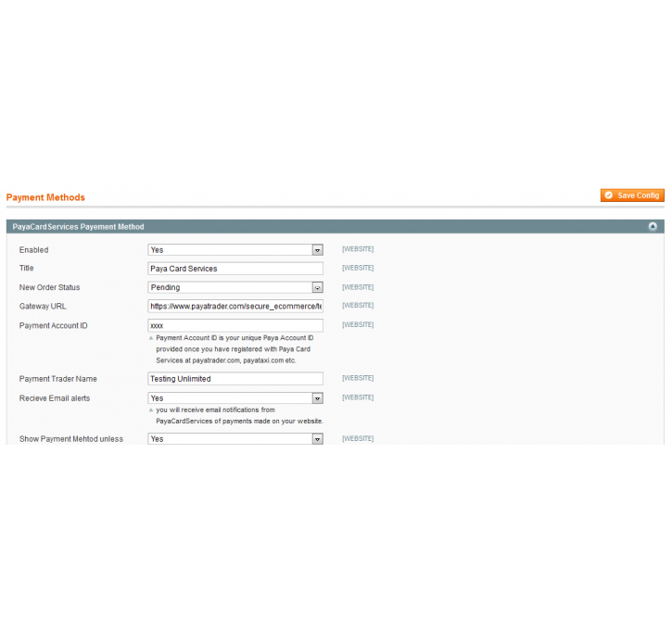Click the PayaCardServices Payement Method header
Viewport: 672px width, 630px height.
(x=79, y=226)
